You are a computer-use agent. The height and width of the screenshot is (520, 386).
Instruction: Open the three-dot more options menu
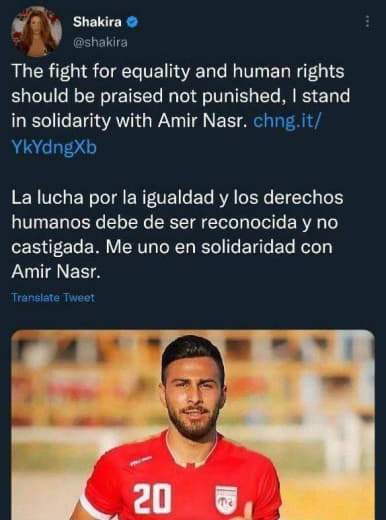pos(367,22)
